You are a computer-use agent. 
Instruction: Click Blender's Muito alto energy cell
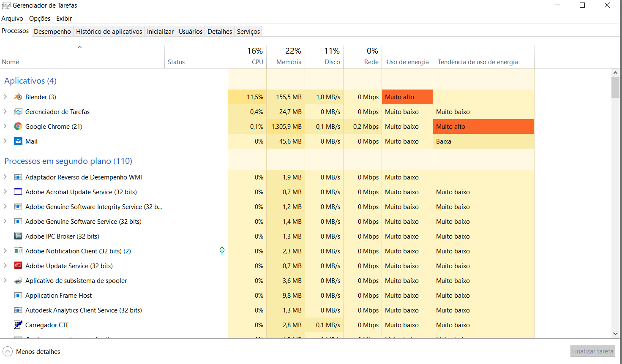[x=407, y=97]
